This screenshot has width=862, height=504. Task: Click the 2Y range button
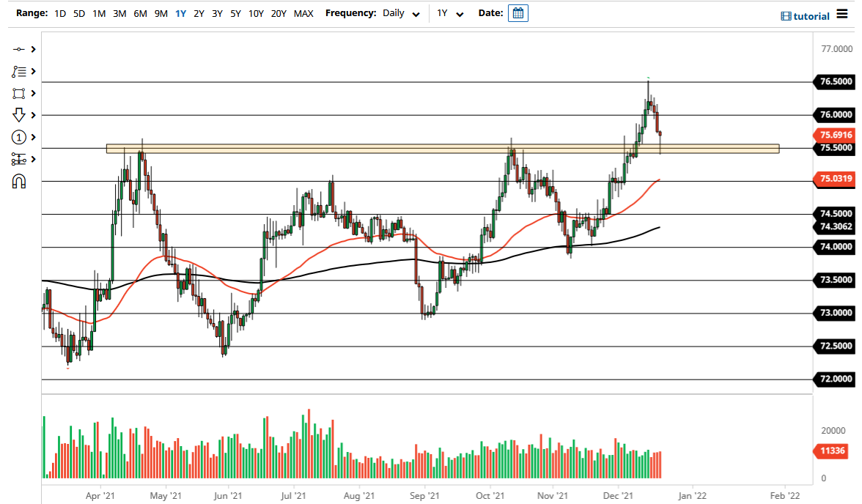coord(198,13)
